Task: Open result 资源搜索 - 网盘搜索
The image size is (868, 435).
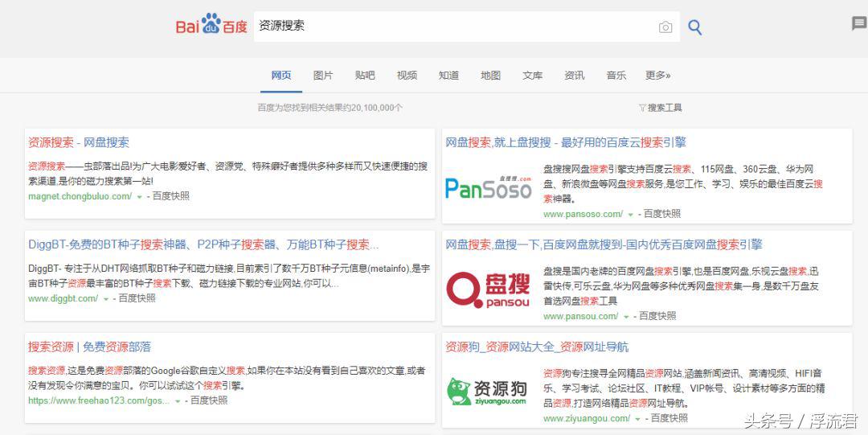Action: (79, 142)
